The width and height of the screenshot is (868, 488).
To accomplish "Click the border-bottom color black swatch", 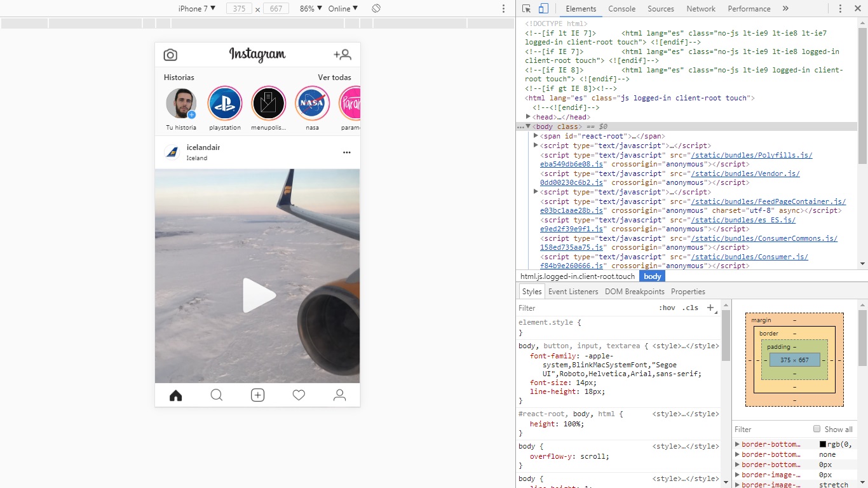I will pos(823,444).
